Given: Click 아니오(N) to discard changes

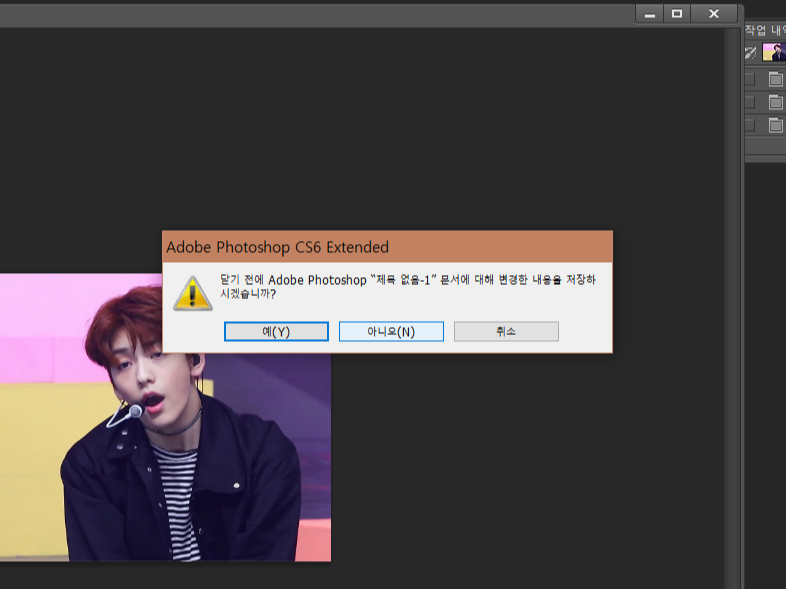Looking at the screenshot, I should point(391,331).
